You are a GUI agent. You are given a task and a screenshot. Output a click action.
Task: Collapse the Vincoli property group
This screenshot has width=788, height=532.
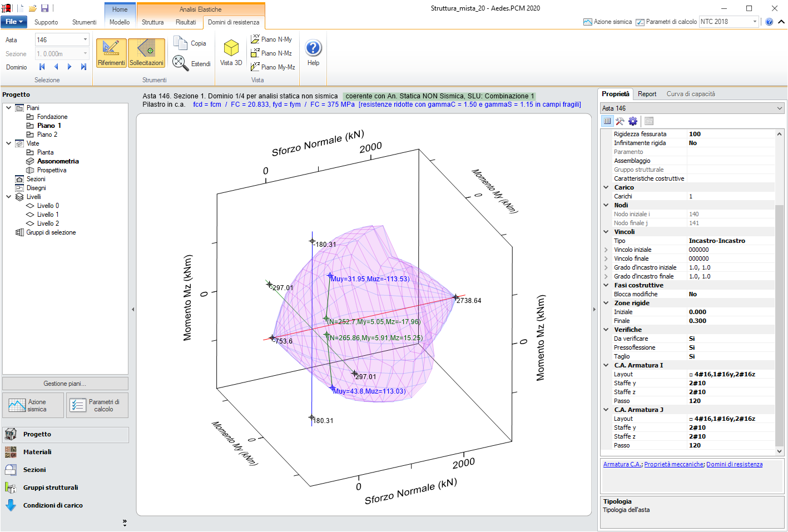click(x=606, y=232)
